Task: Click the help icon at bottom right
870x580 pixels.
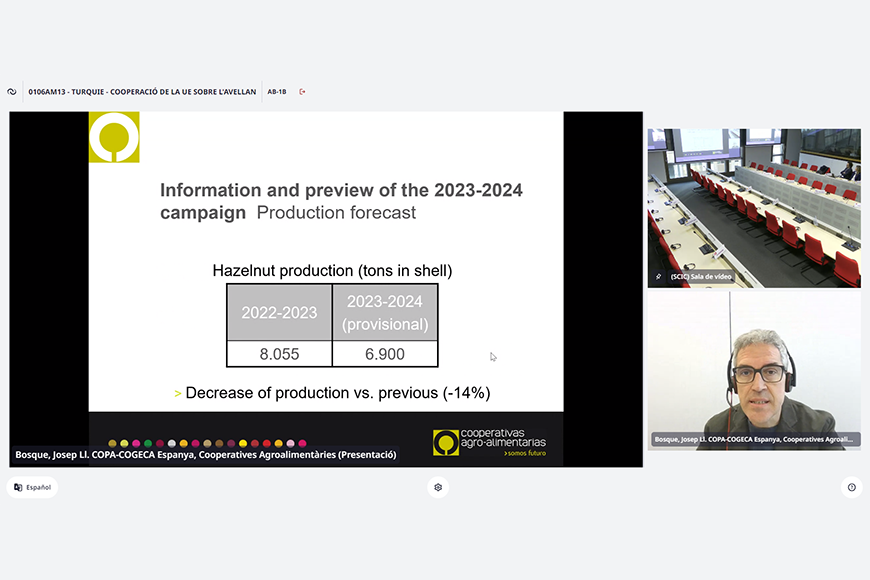Action: click(x=852, y=487)
